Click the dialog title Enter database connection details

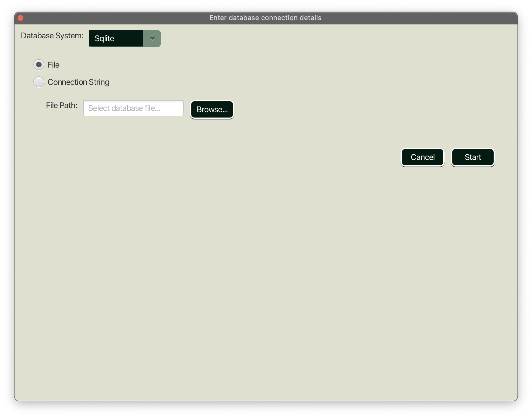pyautogui.click(x=266, y=18)
